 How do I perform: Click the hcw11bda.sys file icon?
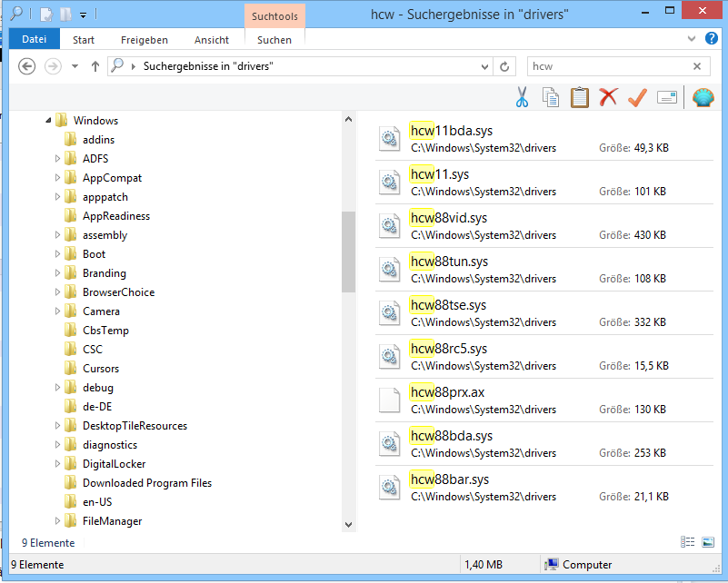click(x=389, y=138)
